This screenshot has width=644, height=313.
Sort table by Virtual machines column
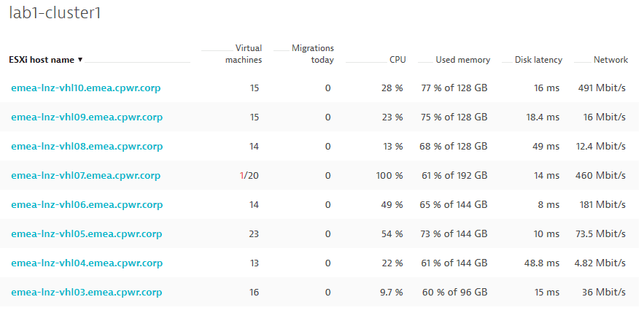[244, 54]
